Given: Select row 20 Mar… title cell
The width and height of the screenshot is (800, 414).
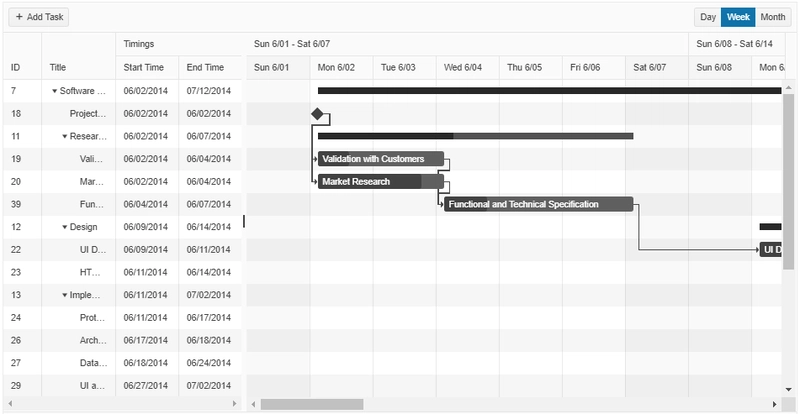Looking at the screenshot, I should (x=79, y=182).
